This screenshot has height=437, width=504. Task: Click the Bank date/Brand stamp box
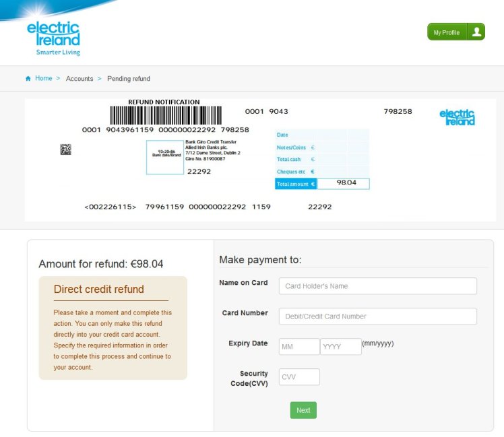click(165, 157)
